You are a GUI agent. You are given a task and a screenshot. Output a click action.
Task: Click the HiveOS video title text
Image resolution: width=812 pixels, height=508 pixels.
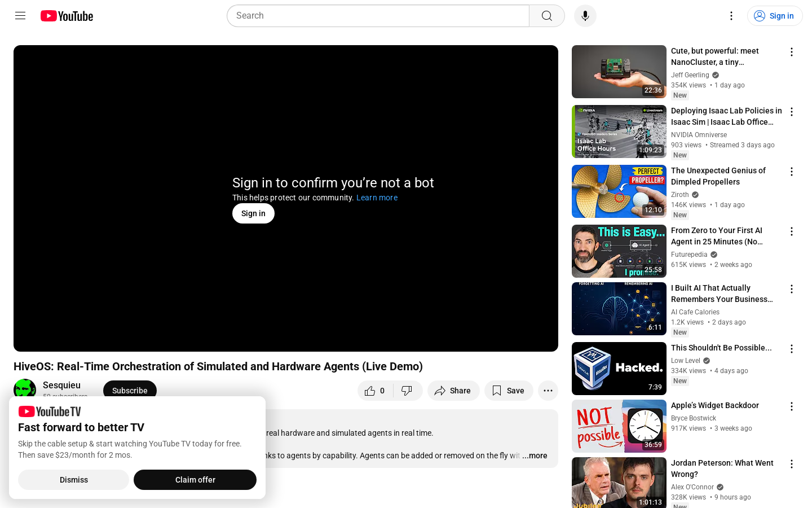pos(218,366)
